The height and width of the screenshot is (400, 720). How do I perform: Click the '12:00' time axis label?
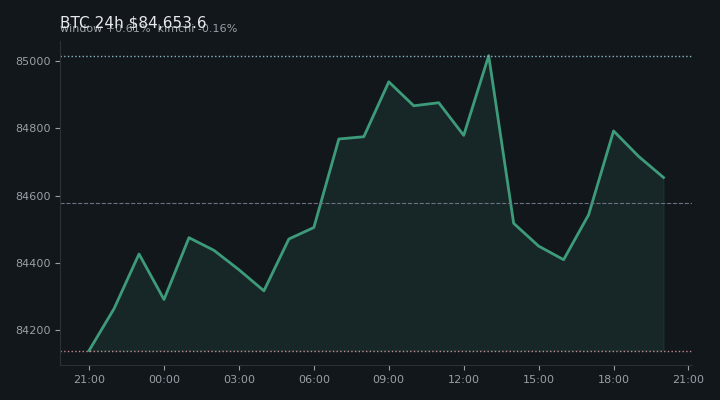tap(464, 379)
